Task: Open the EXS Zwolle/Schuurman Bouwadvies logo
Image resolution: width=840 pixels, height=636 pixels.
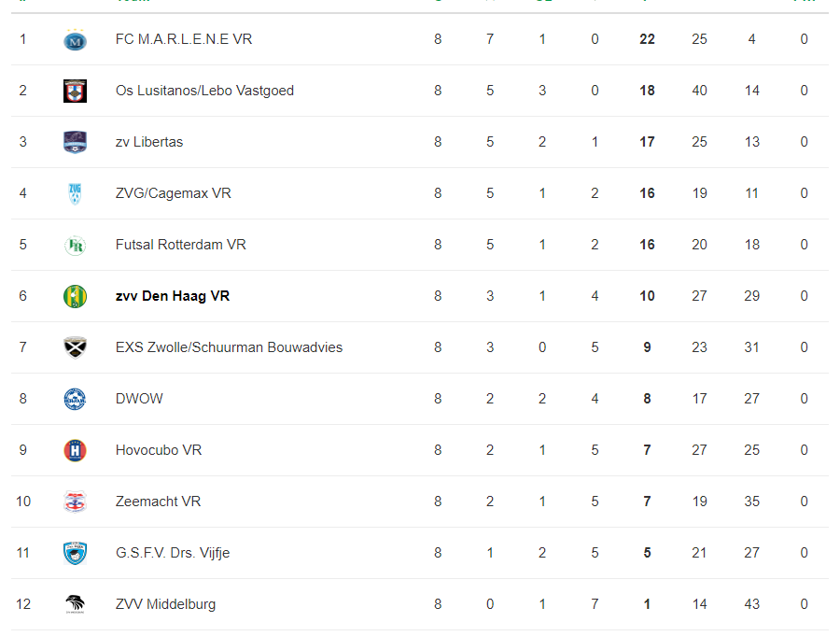Action: pos(75,347)
